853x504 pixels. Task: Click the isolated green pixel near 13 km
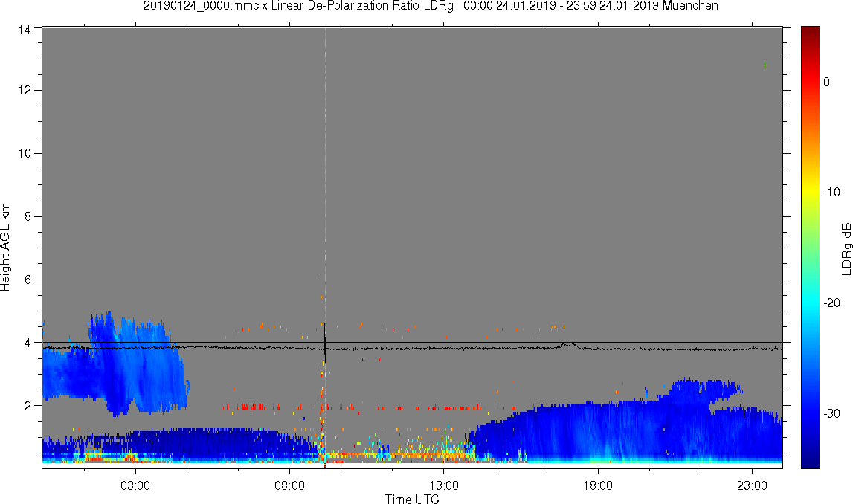coord(765,65)
